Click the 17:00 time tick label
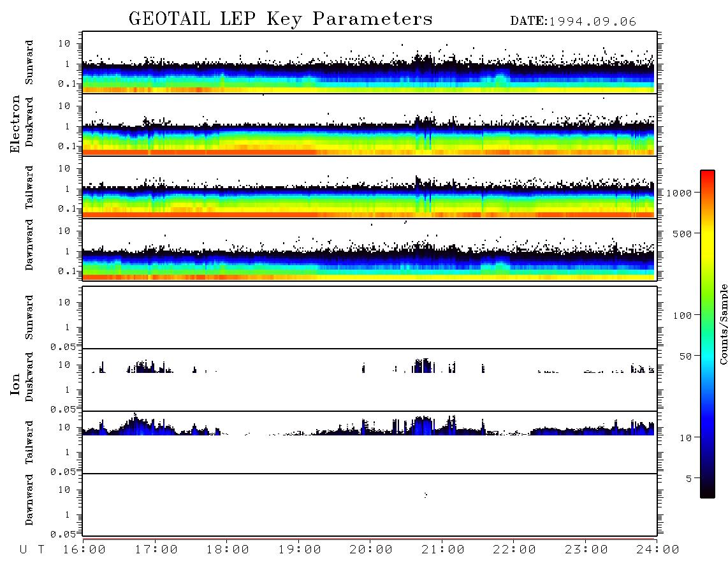728x561 pixels. coord(156,550)
